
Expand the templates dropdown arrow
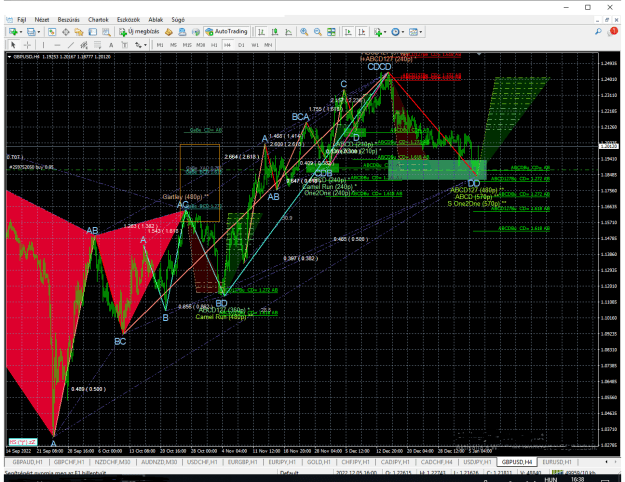(421, 32)
